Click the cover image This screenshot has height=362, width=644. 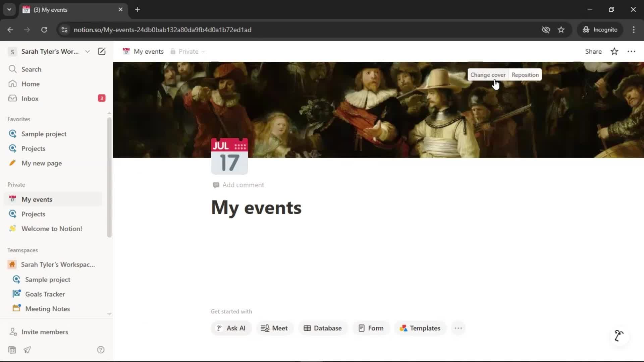(x=378, y=110)
